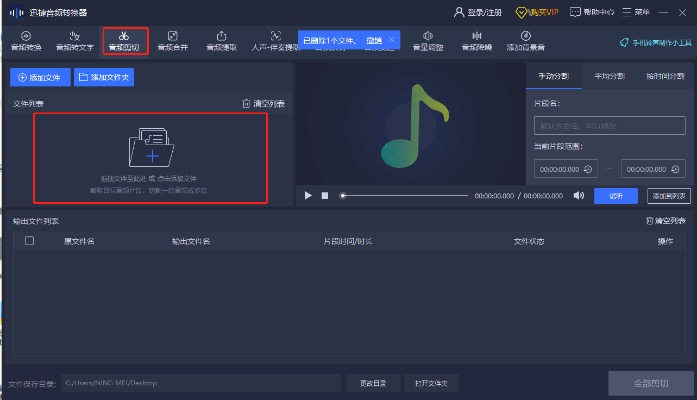The width and height of the screenshot is (697, 400).
Task: Click the 购买VIP diamond icon
Action: (x=521, y=12)
